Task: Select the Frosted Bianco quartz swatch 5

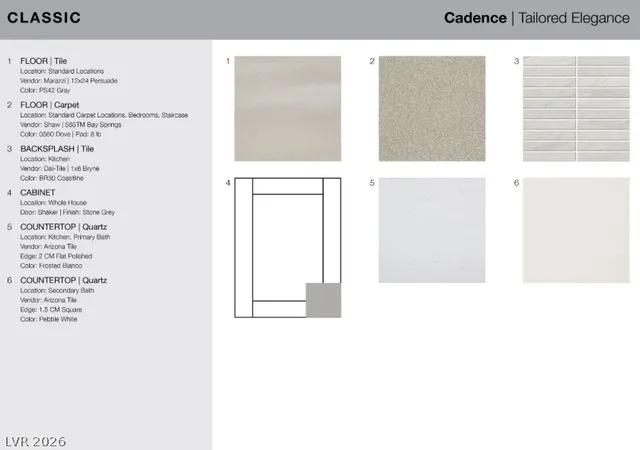Action: coord(432,230)
